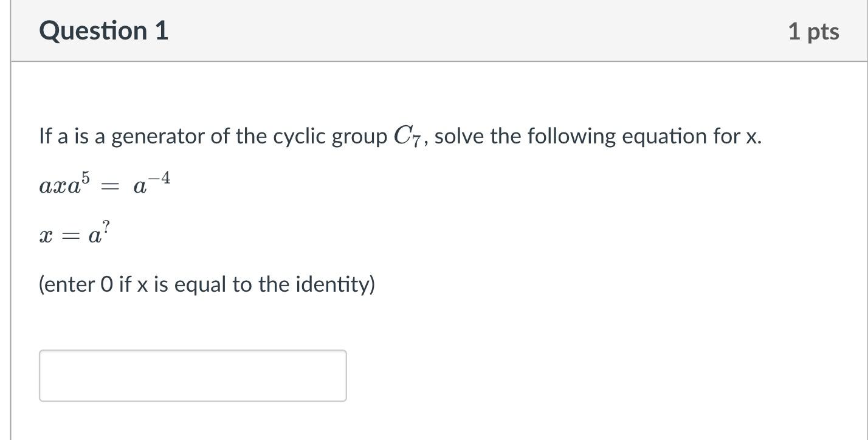
Task: Select the "Question 1" heading
Action: point(103,31)
